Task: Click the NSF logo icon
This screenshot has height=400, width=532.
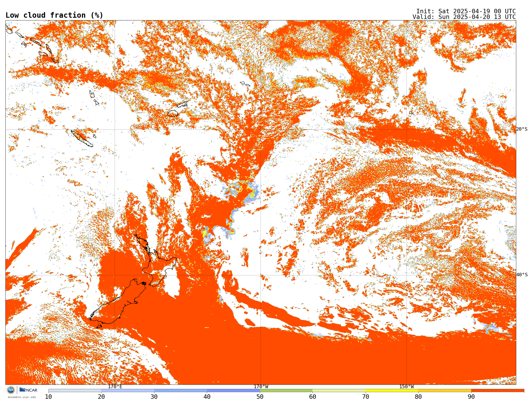Action: (11, 390)
